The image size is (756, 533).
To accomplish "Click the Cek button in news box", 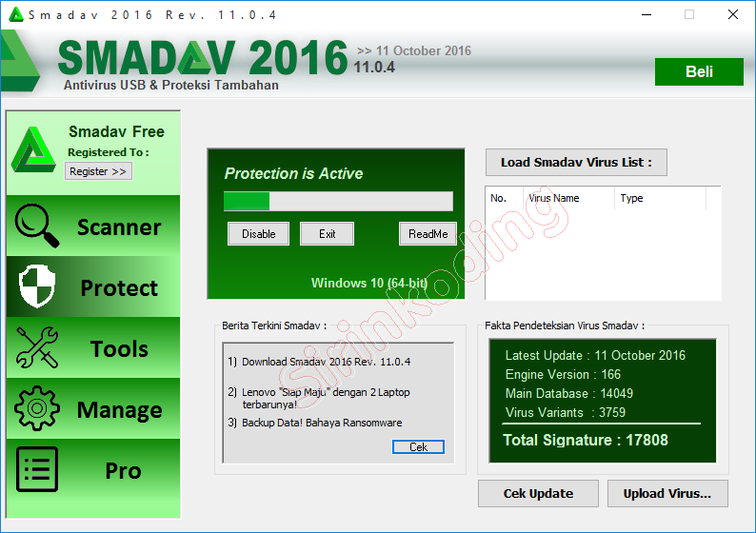I will 418,447.
